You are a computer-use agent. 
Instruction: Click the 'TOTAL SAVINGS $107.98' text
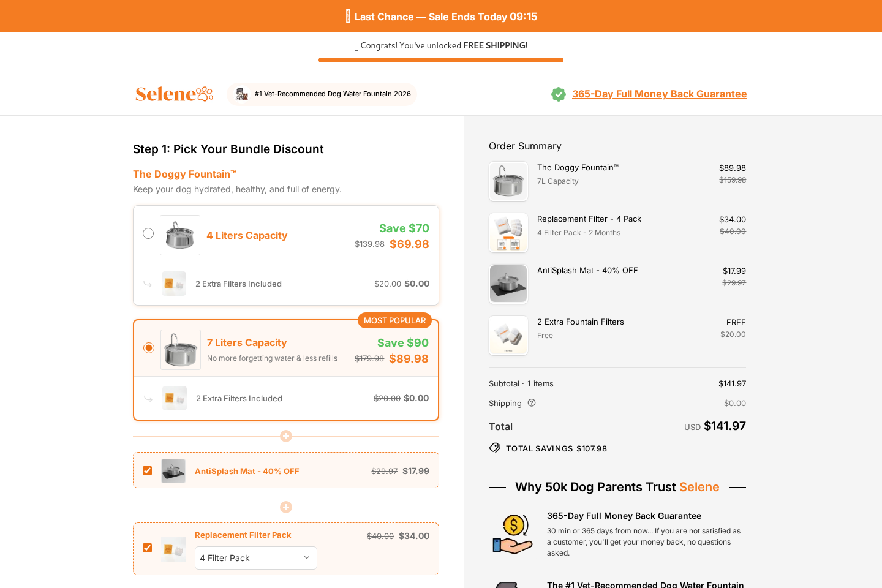[x=556, y=448]
